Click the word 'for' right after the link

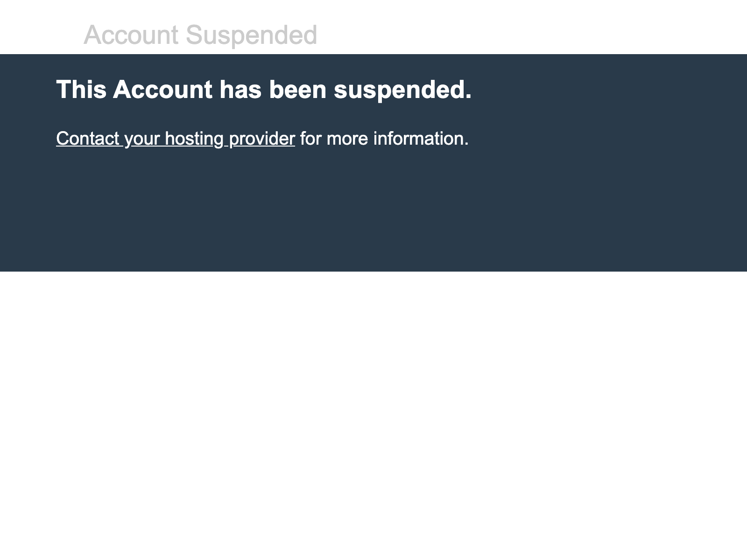tap(310, 139)
